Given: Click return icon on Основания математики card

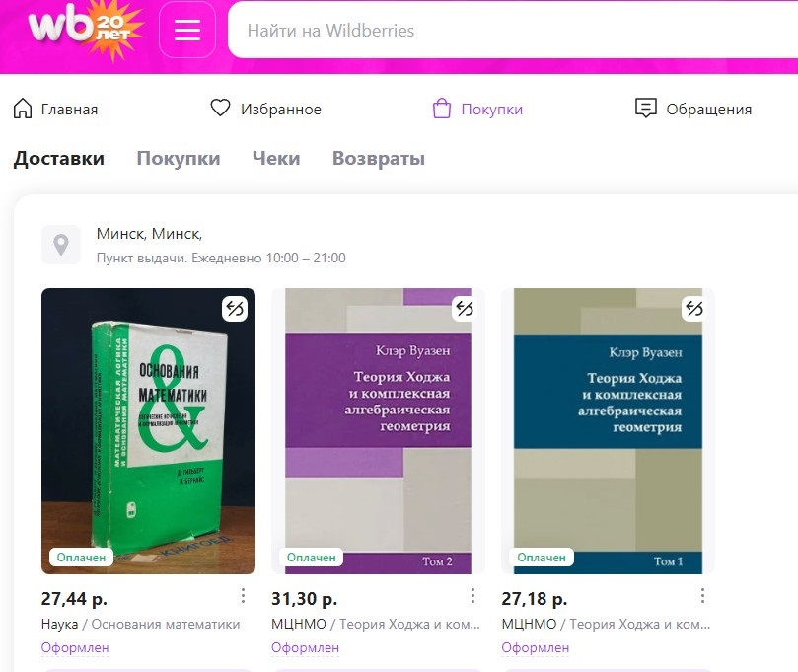Looking at the screenshot, I should pos(235,309).
